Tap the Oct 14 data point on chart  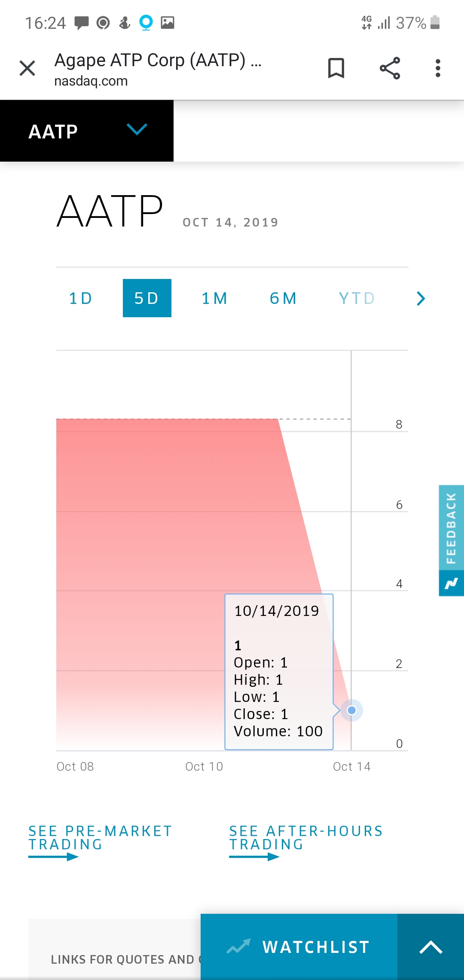[x=352, y=710]
